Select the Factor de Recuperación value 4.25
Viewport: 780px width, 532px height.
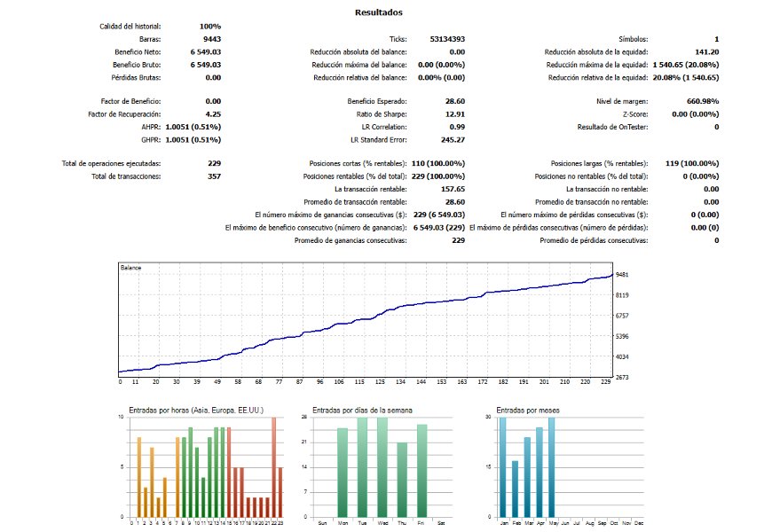(x=213, y=113)
